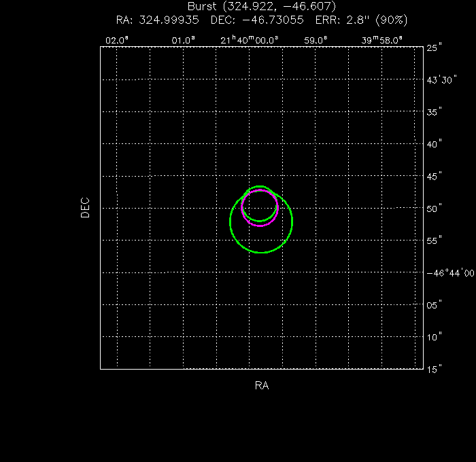
Task: Click the '02.0s' top axis label
Action: [x=117, y=40]
